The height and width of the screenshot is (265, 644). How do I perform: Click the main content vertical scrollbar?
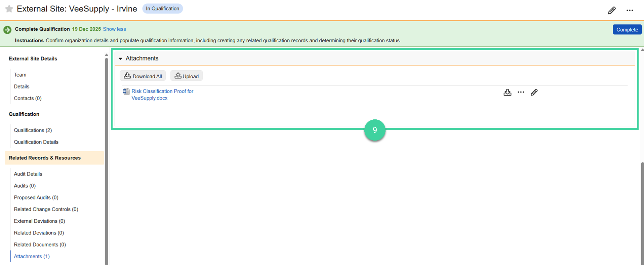(642, 214)
